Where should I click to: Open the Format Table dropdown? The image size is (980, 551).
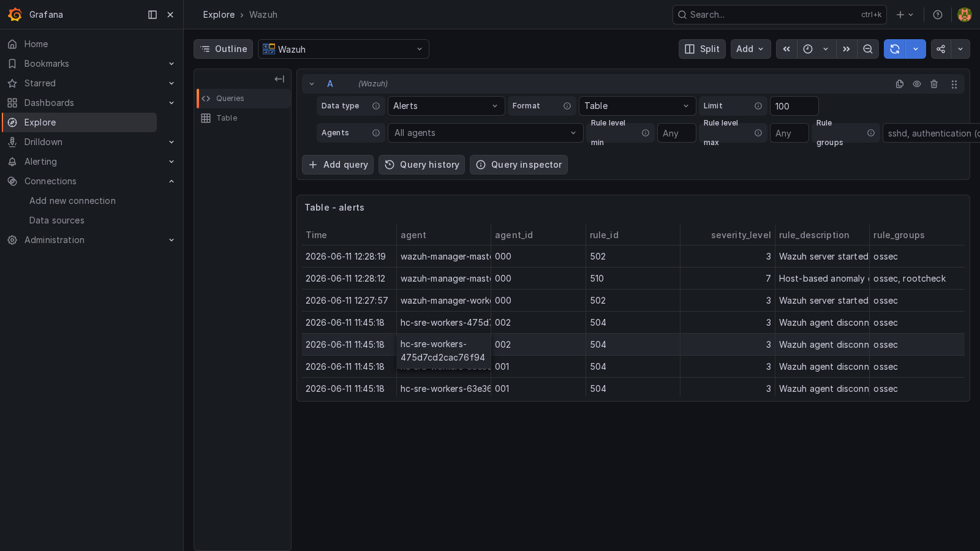(x=637, y=106)
